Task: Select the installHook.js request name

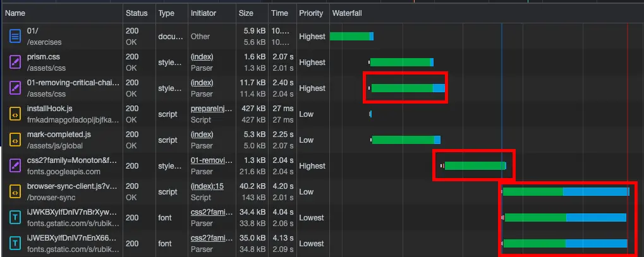Action: point(50,109)
